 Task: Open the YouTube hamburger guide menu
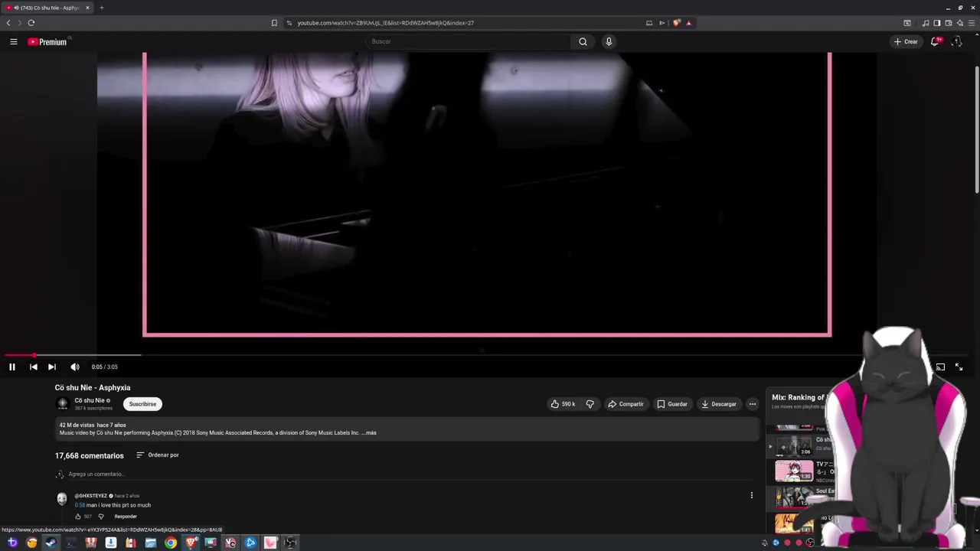pyautogui.click(x=13, y=41)
